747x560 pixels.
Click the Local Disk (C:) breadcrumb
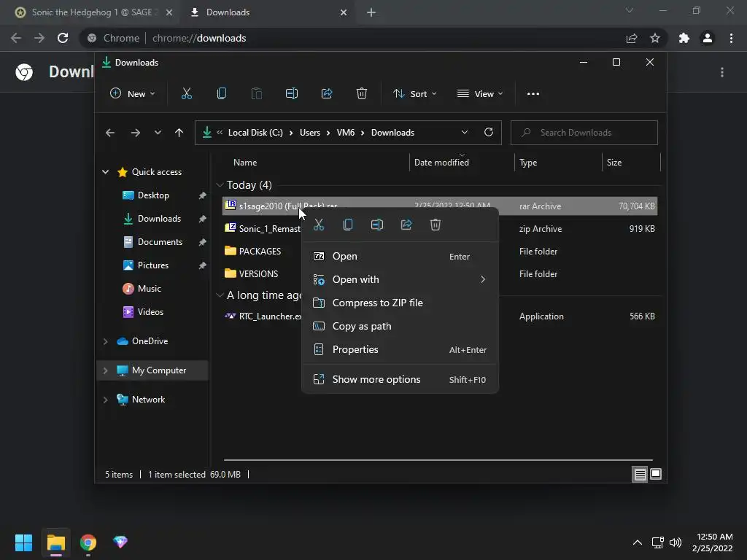coord(255,133)
